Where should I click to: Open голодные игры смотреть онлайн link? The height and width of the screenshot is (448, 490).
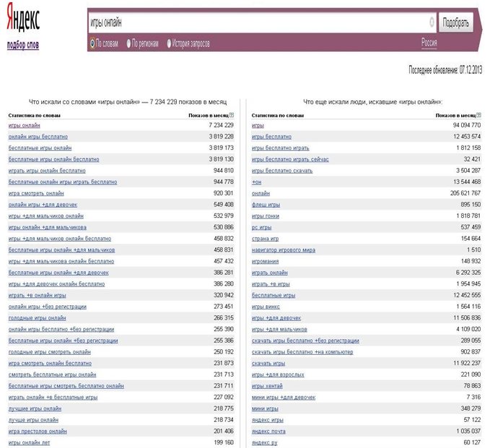point(49,352)
